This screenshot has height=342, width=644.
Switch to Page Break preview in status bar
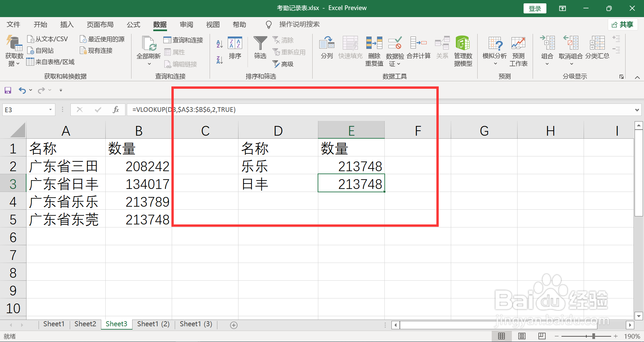[541, 336]
